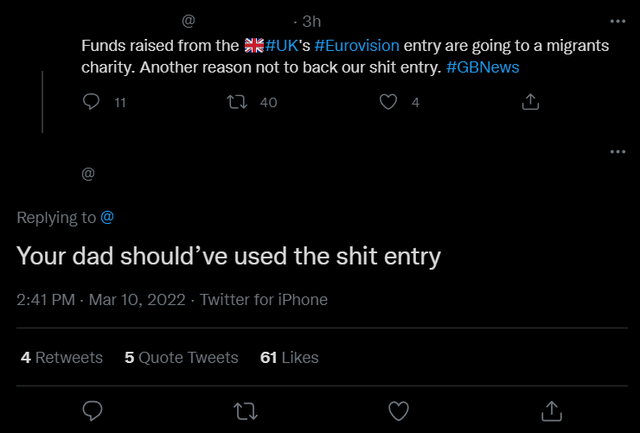Viewport: 640px width, 433px height.
Task: View the 4 Retweets list
Action: click(x=62, y=358)
